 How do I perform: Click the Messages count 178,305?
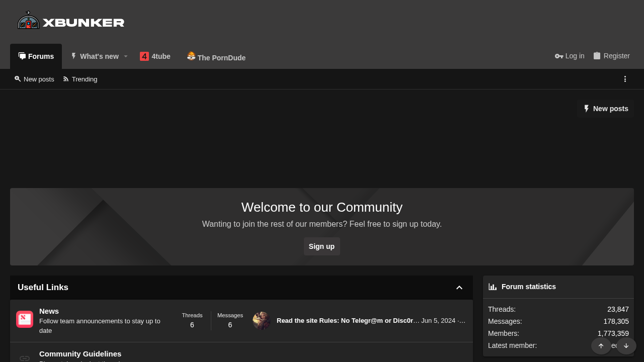coord(616,321)
